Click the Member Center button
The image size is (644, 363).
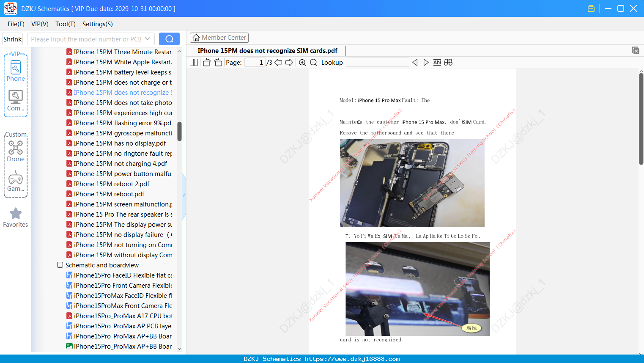point(219,38)
